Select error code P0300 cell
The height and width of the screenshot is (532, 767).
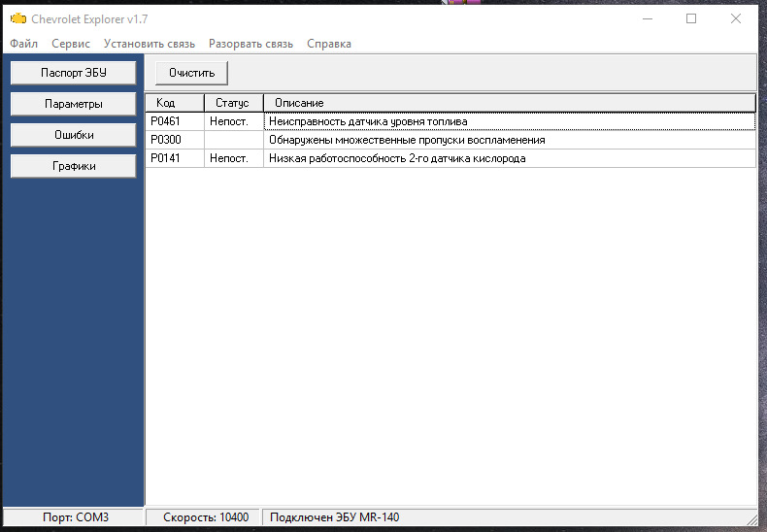click(175, 140)
